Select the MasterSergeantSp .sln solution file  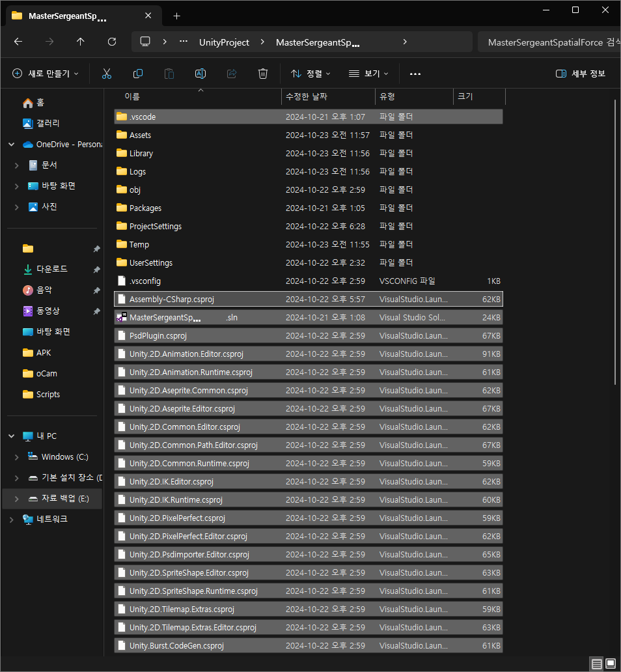[x=308, y=318]
